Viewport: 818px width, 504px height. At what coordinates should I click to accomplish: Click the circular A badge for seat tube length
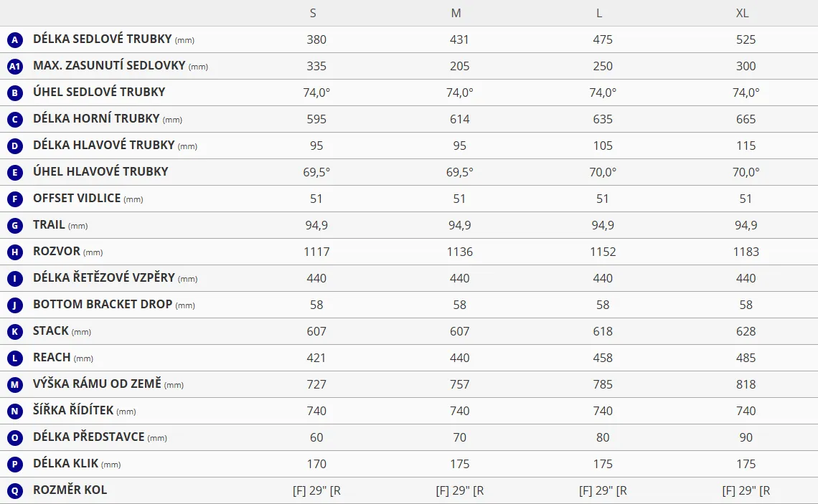tap(15, 40)
